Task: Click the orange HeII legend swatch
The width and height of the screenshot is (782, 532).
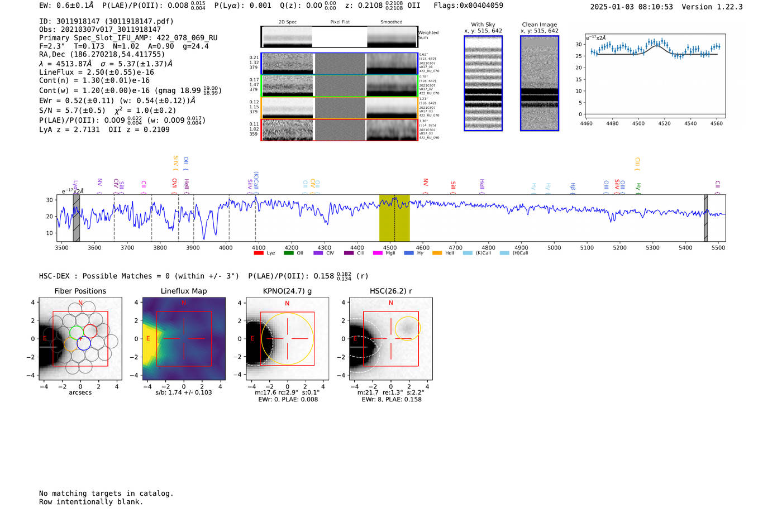Action: pyautogui.click(x=437, y=253)
